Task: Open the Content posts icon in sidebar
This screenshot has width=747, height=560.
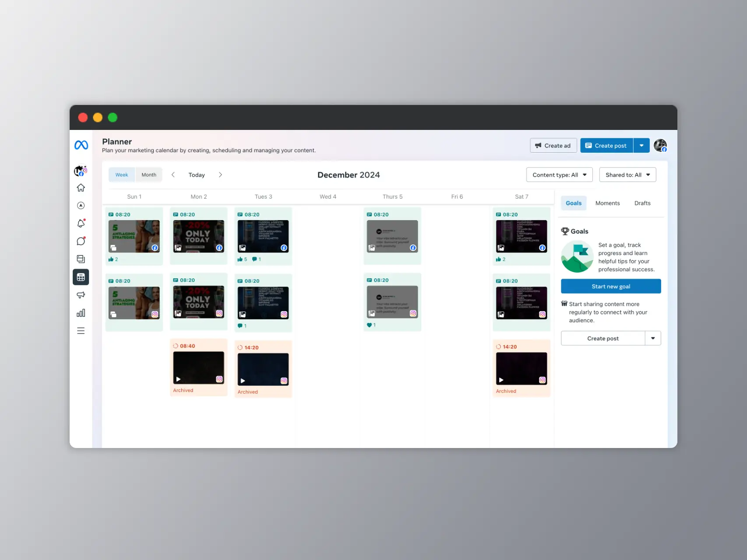Action: click(x=81, y=259)
